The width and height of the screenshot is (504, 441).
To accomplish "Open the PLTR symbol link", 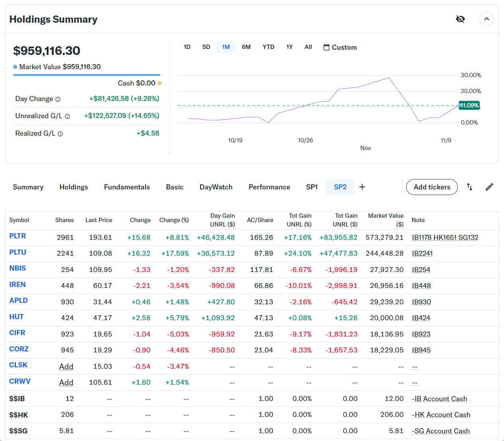I will point(18,236).
